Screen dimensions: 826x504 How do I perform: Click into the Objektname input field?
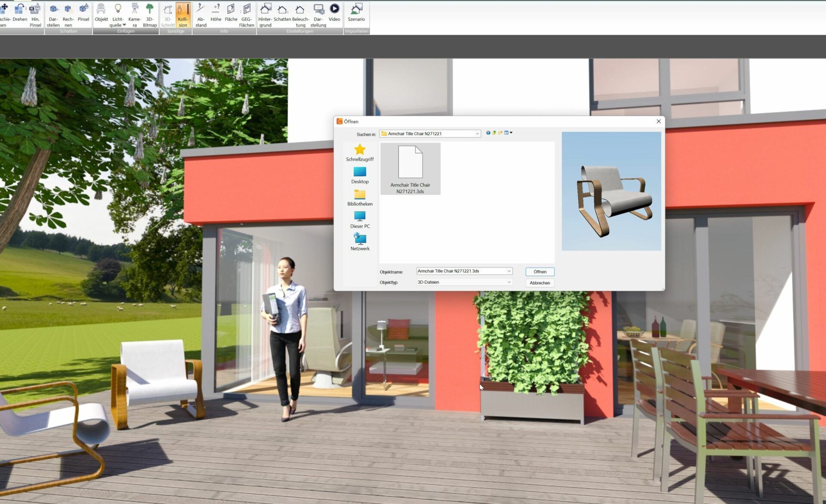(460, 271)
